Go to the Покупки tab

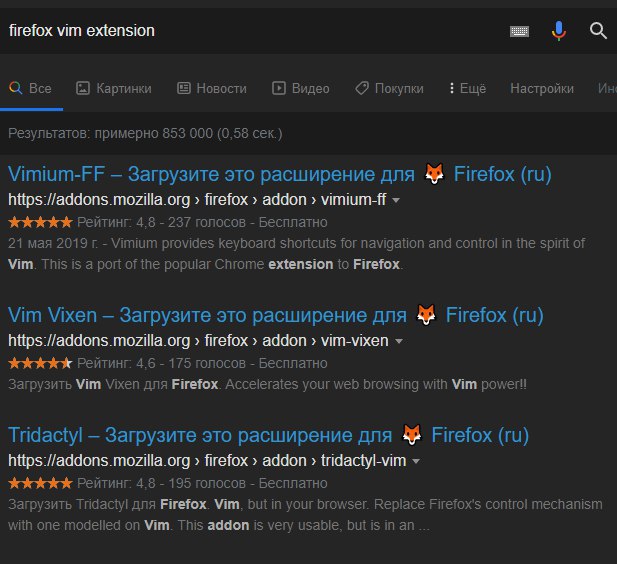tap(390, 88)
